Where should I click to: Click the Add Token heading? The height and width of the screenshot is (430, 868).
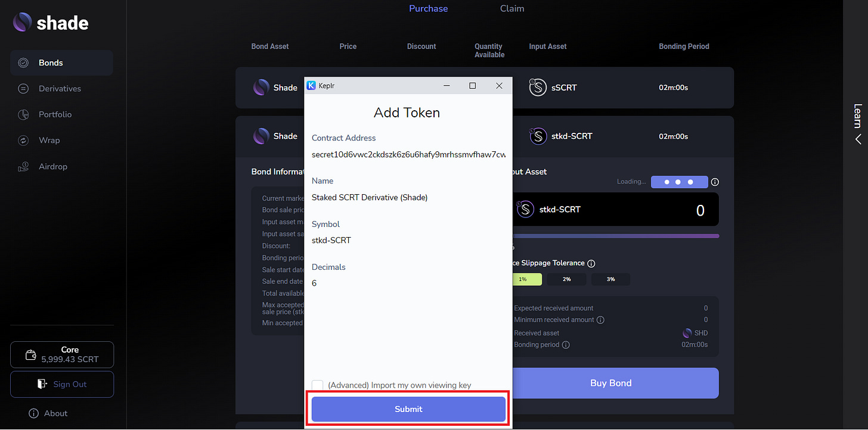point(407,113)
